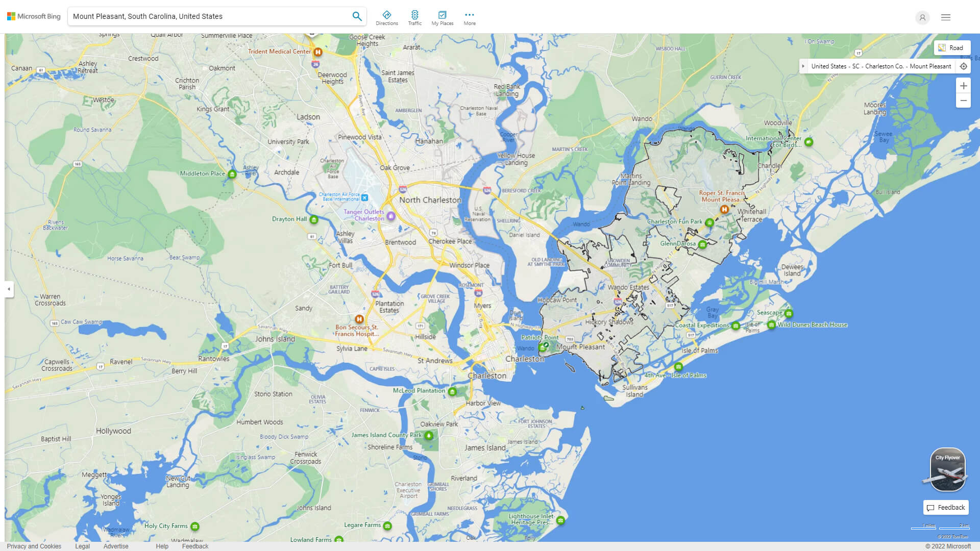Click inside the search input field
The width and height of the screenshot is (980, 551).
click(204, 16)
